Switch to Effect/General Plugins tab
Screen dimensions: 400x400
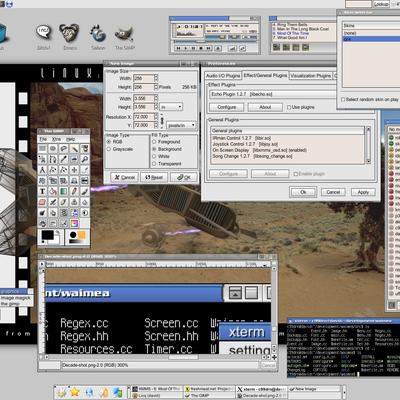(265, 75)
